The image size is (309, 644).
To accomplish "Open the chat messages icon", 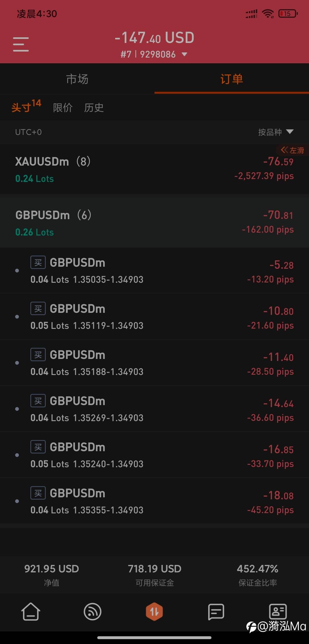I will point(216,612).
